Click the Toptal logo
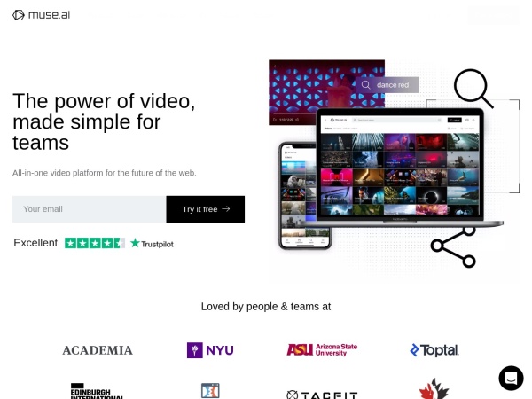The width and height of the screenshot is (532, 399). click(434, 350)
